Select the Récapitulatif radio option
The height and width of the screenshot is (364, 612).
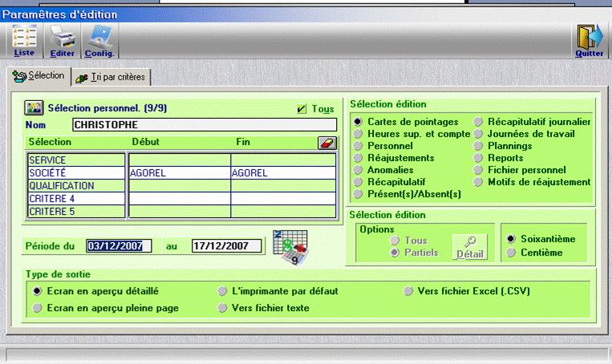coord(358,182)
